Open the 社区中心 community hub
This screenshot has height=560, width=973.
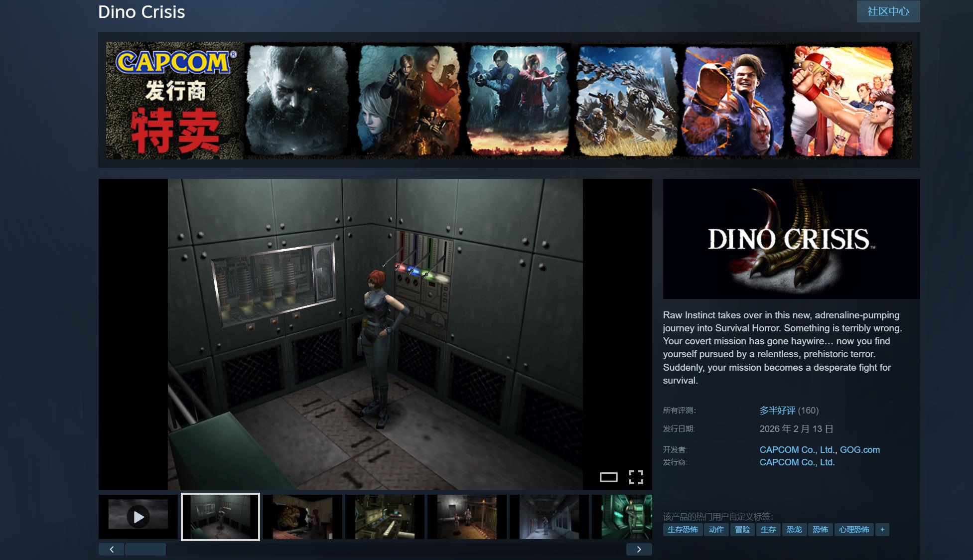[888, 11]
